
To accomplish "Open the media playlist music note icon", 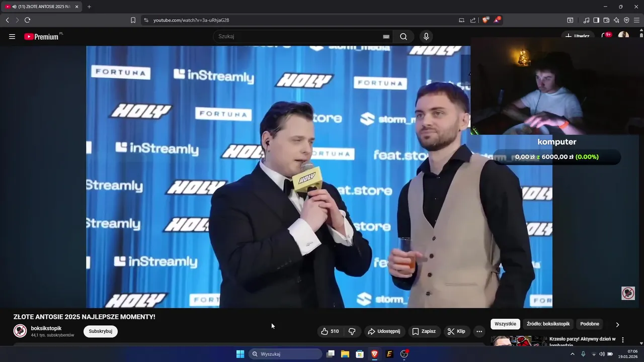I will click(x=586, y=20).
